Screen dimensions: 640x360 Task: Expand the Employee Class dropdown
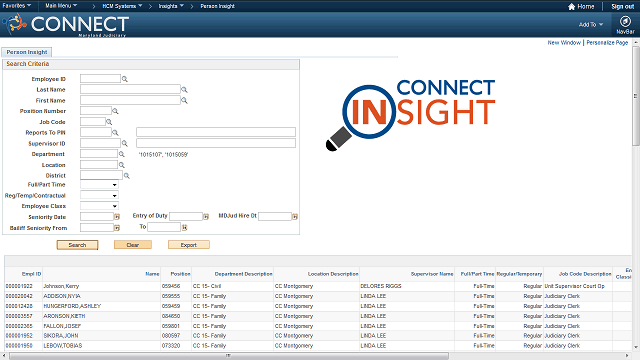click(114, 206)
